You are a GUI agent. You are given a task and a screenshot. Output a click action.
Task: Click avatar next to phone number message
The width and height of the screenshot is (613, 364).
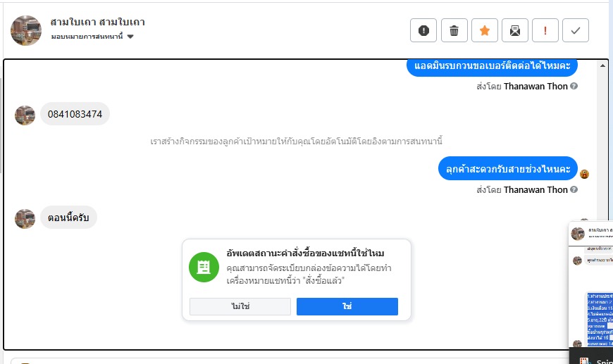(x=25, y=115)
